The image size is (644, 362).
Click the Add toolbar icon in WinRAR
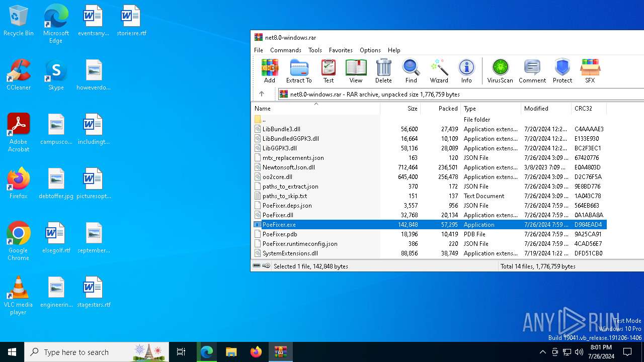(x=270, y=71)
